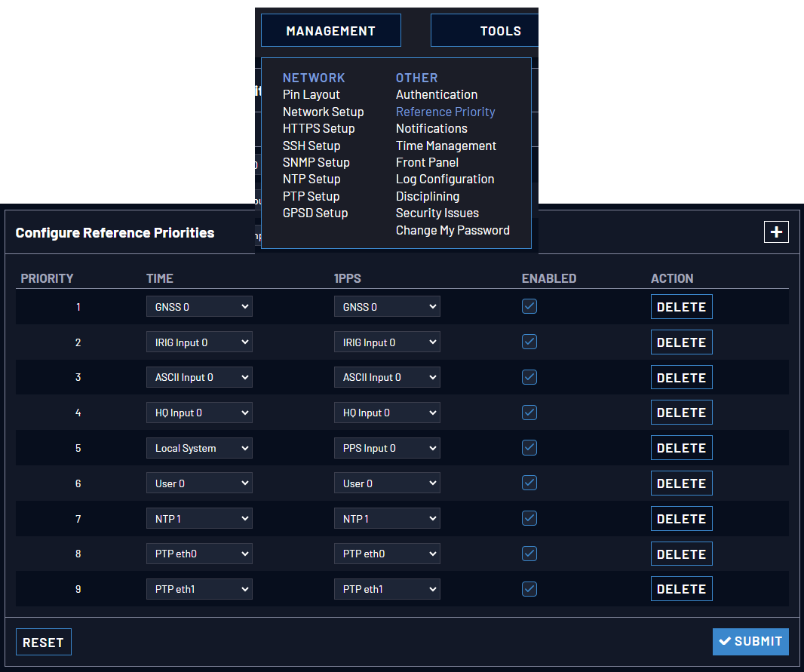The image size is (804, 672).
Task: Click the Reset button
Action: pos(44,642)
